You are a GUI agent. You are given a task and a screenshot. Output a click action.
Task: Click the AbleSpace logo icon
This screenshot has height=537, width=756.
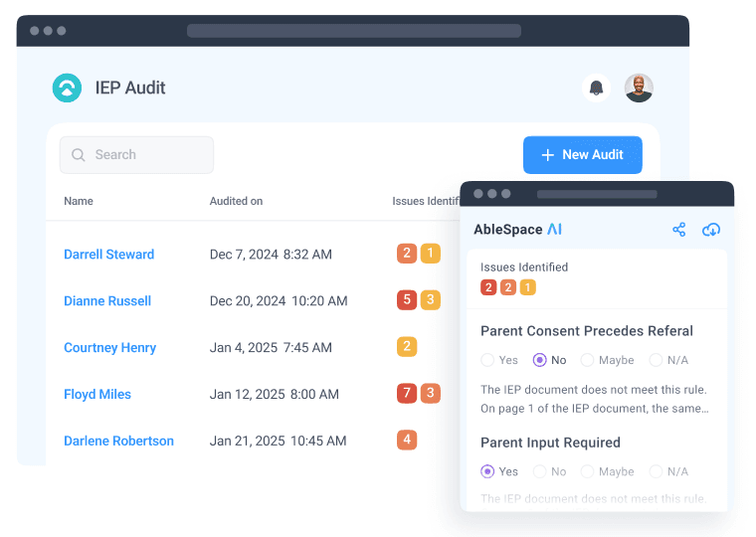coord(67,88)
